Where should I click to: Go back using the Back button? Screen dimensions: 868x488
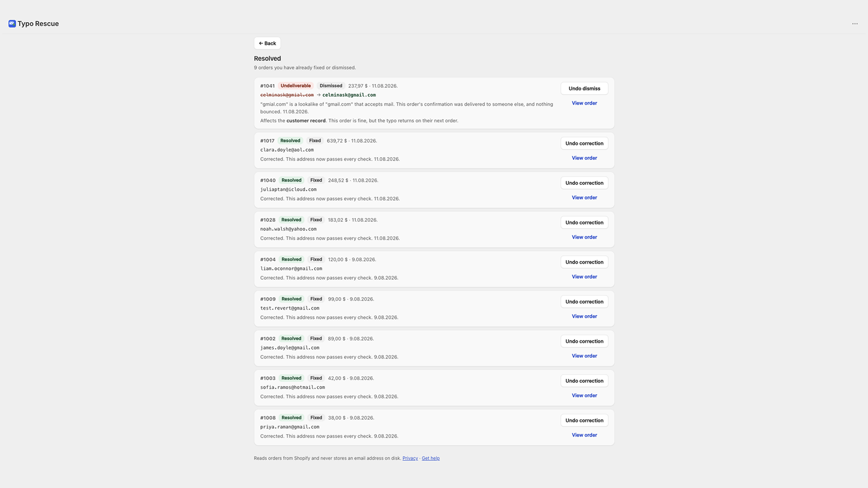[x=267, y=43]
